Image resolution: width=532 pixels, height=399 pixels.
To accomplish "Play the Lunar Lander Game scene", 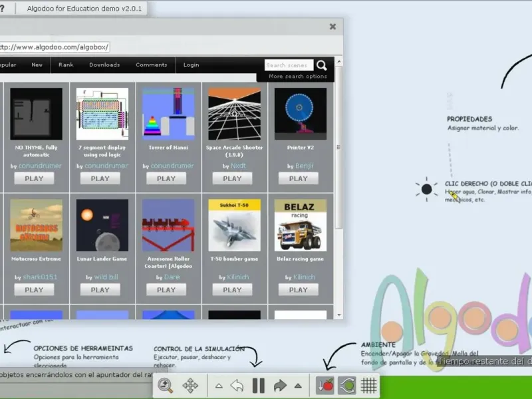I will pos(100,290).
